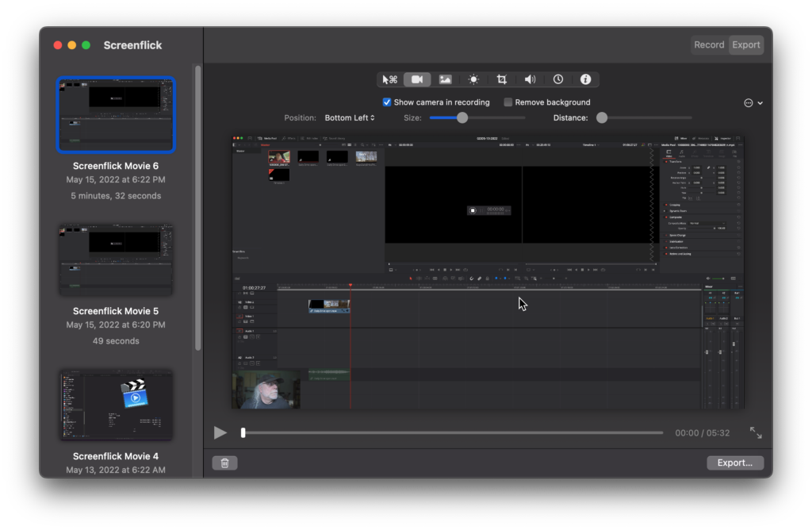Open the mouse and keyboard settings tab
The height and width of the screenshot is (530, 812).
click(x=389, y=79)
